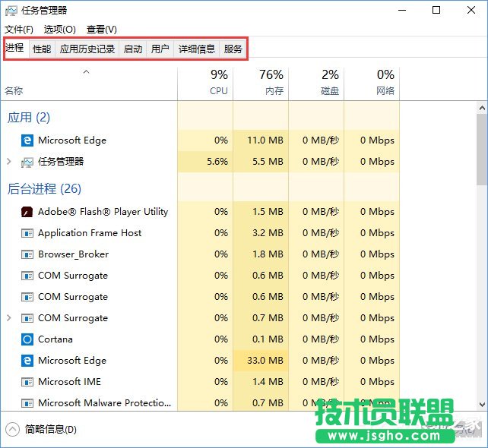Viewport: 488px width, 448px height.
Task: Click the vertical scrollbar thumb
Action: coord(482,150)
